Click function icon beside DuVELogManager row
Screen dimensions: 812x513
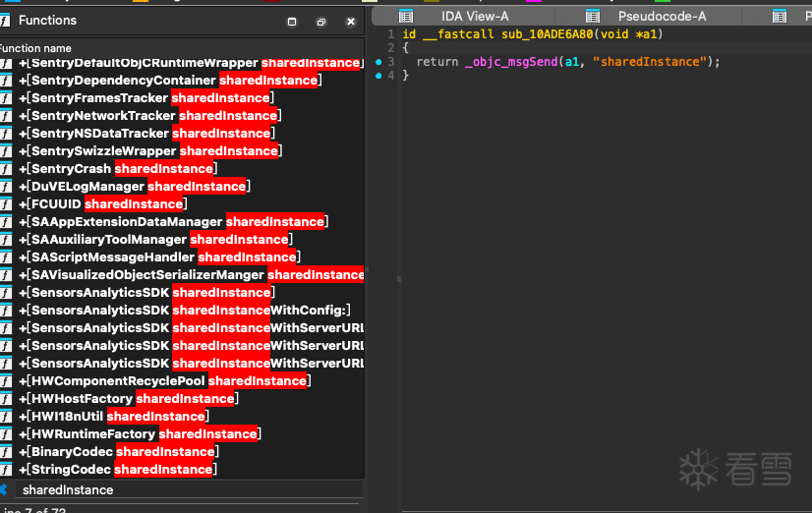pos(6,187)
